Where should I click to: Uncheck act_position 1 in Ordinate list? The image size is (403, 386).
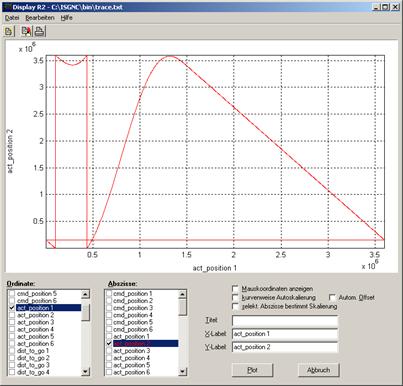tap(12, 308)
